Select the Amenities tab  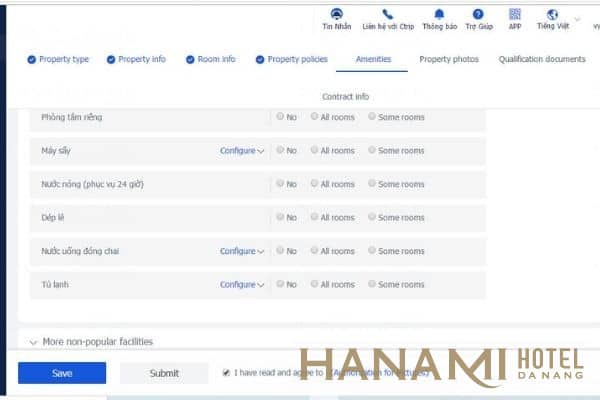click(x=373, y=59)
